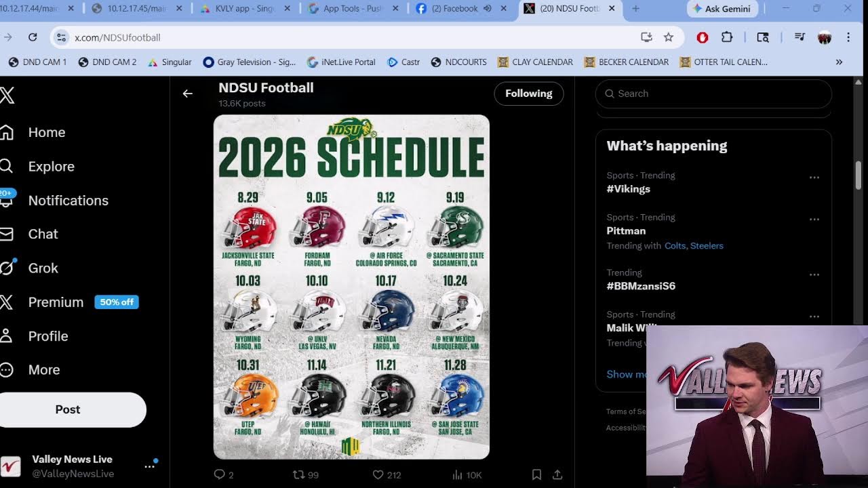868x488 pixels.
Task: Open options for the Pittman trend
Action: click(x=814, y=220)
